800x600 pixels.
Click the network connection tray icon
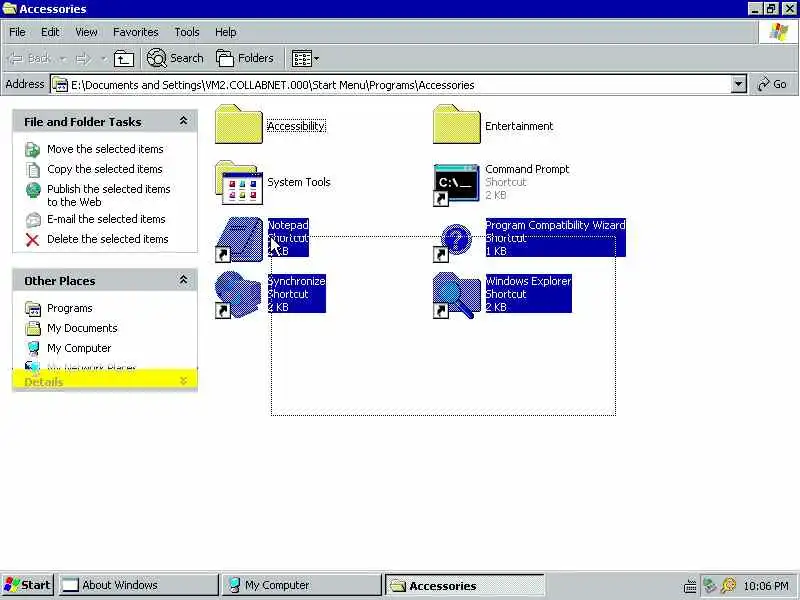point(710,585)
